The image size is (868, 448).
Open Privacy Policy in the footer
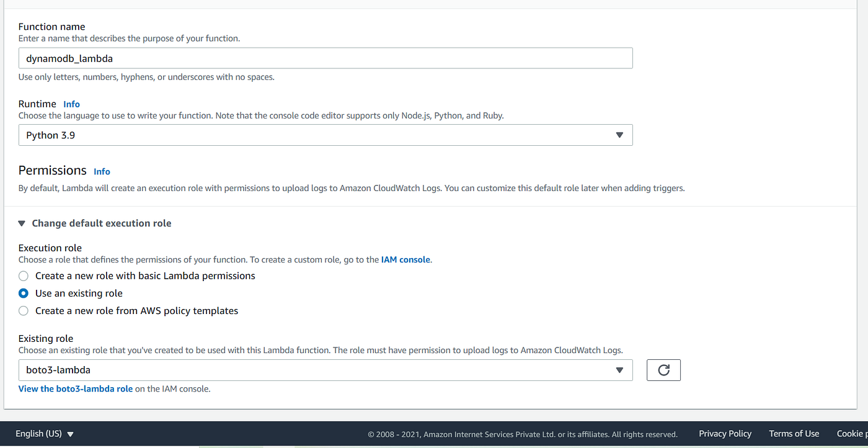725,434
